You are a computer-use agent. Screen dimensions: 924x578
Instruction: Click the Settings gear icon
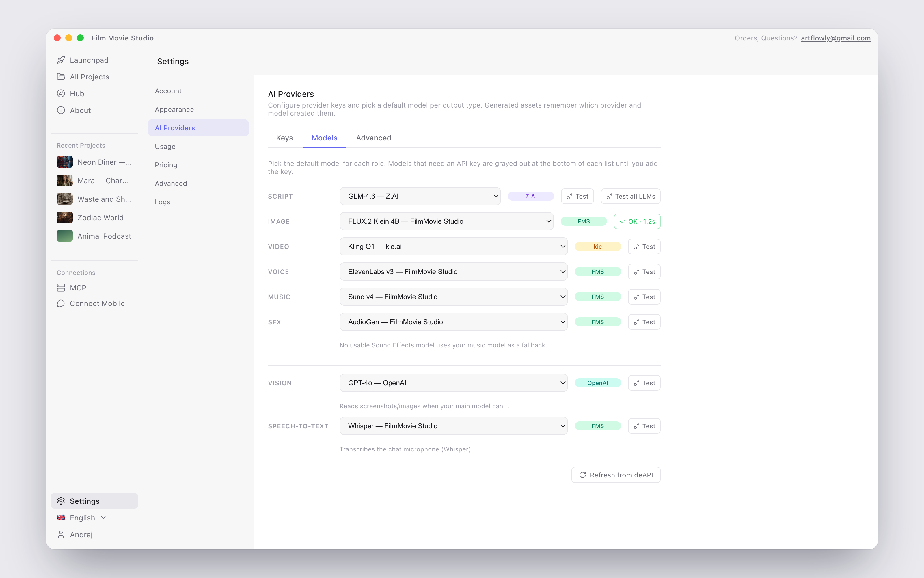pos(61,501)
